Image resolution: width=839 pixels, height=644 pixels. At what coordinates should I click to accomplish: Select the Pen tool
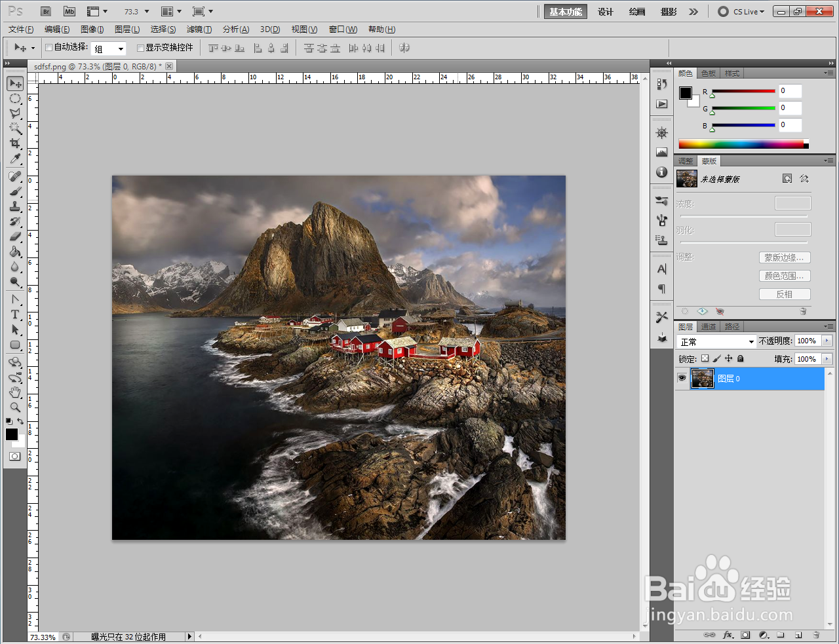(15, 299)
